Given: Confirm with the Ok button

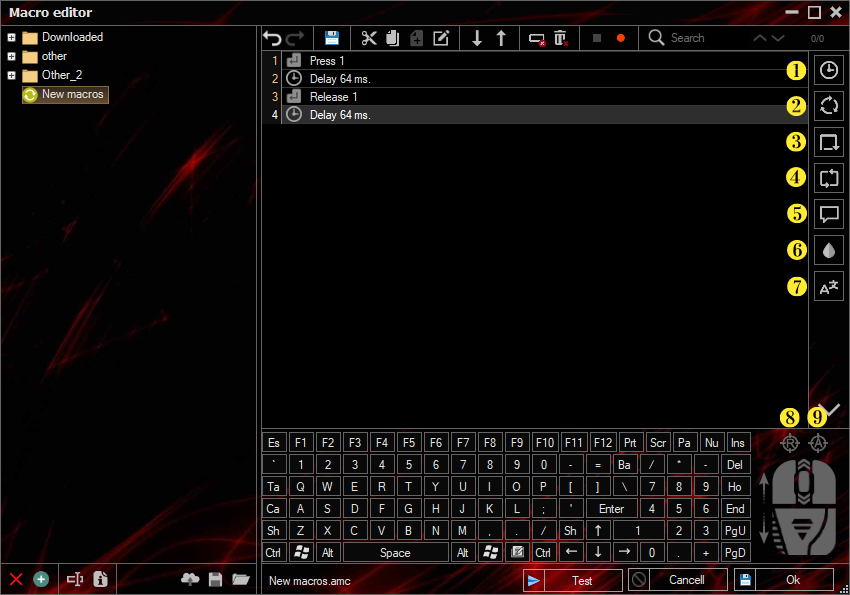Looking at the screenshot, I should point(783,580).
